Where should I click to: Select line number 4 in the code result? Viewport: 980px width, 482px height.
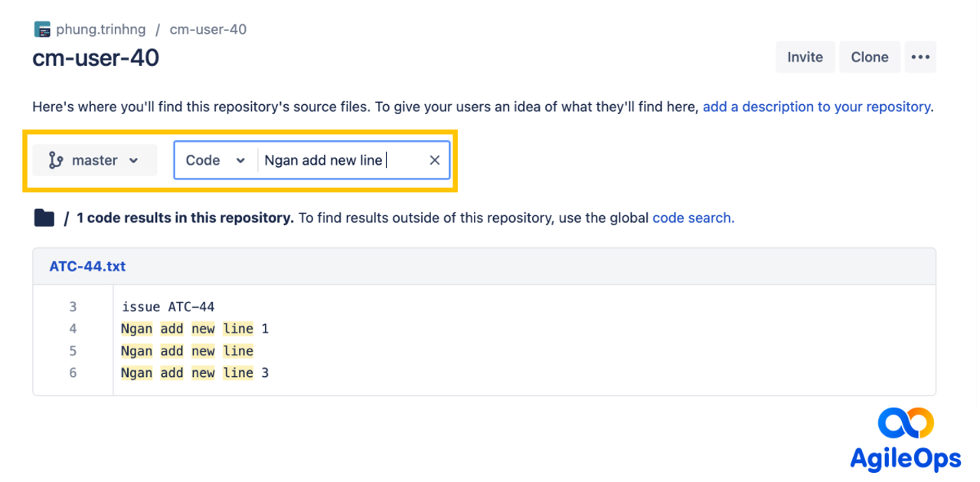(x=73, y=329)
